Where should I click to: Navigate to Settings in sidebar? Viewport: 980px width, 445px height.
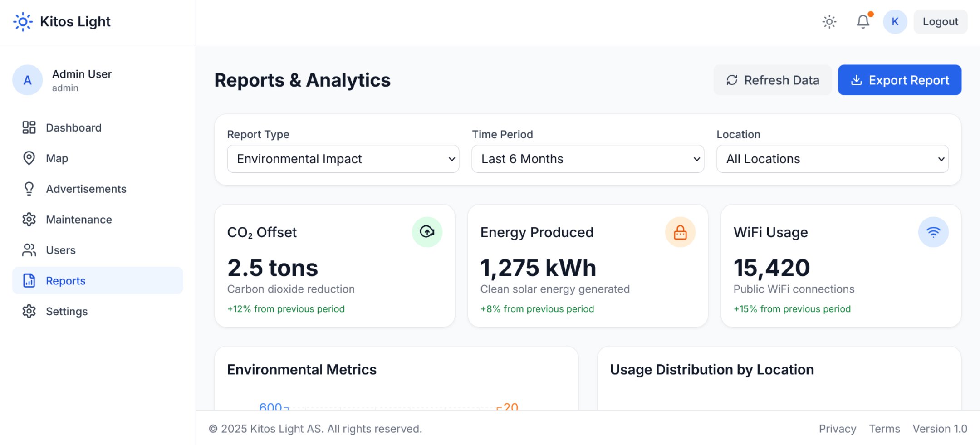[67, 311]
